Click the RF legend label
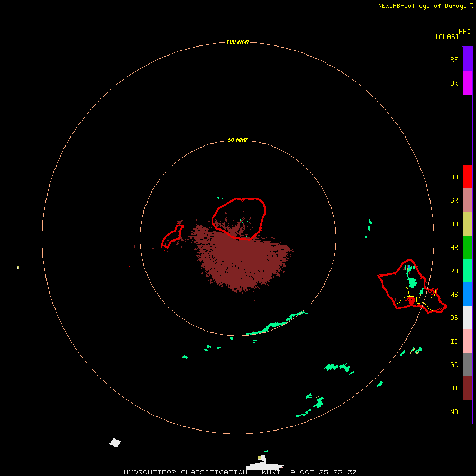Screen dimensions: 476x476 (454, 59)
